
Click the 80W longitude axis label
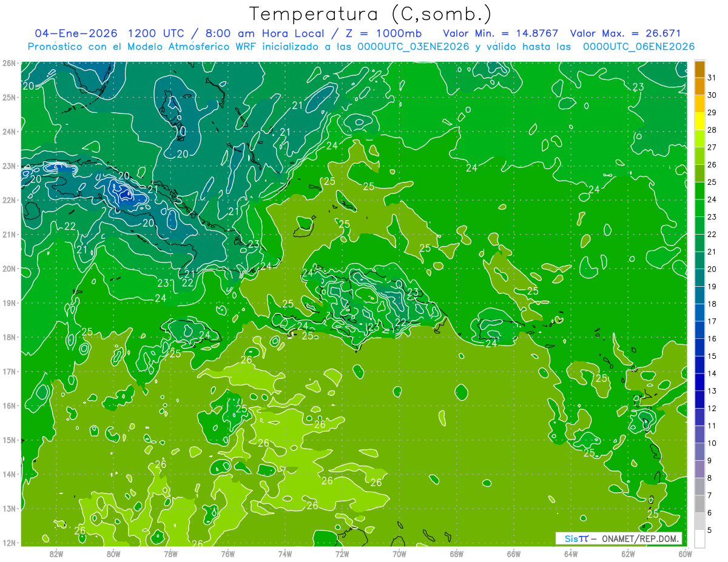tap(113, 553)
